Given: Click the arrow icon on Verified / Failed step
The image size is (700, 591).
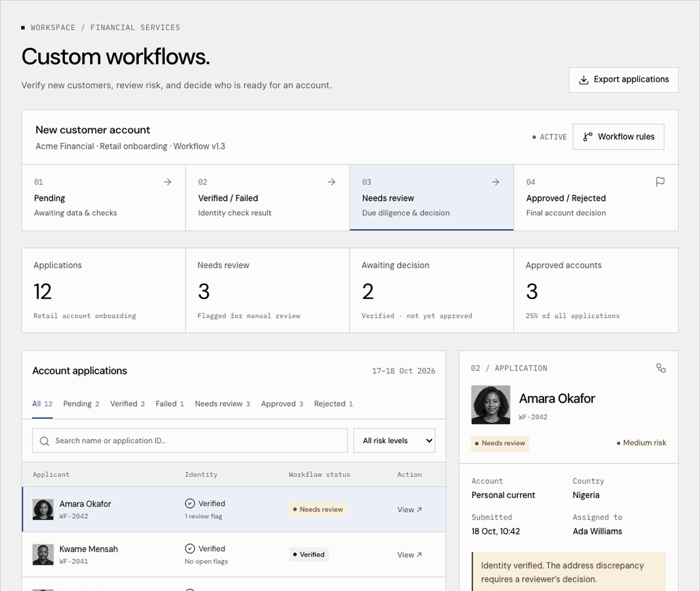Looking at the screenshot, I should click(331, 182).
